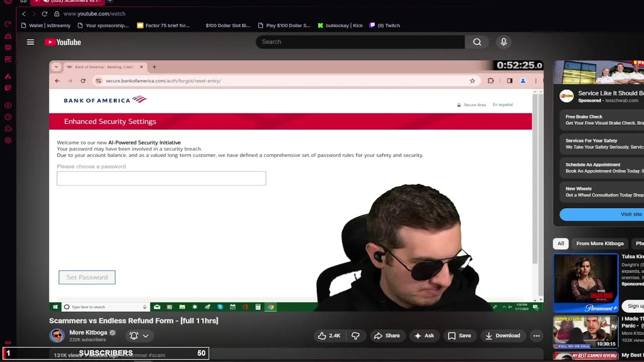Save the video to a playlist
644x362 pixels.
[x=459, y=335]
